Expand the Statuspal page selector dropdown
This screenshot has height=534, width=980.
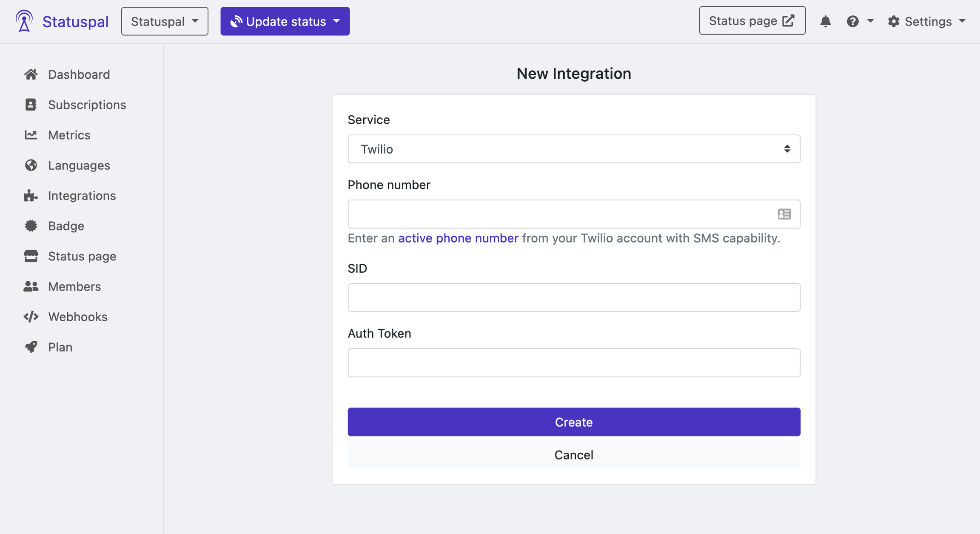point(165,21)
